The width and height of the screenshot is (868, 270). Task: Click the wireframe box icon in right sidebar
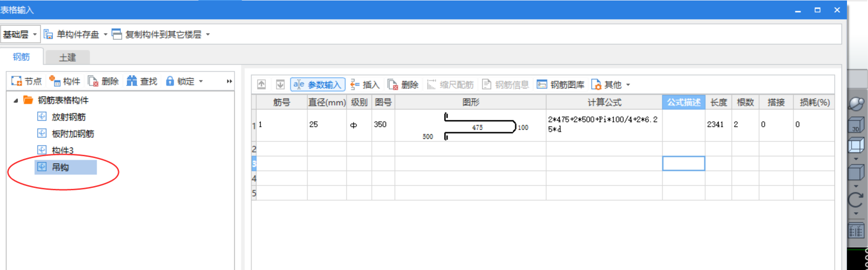pos(856,145)
